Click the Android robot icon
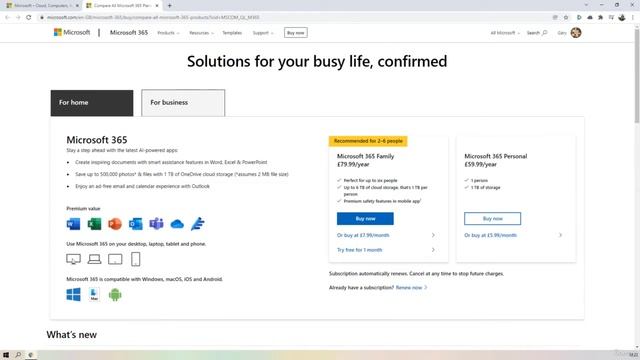640x360 pixels. [x=115, y=294]
